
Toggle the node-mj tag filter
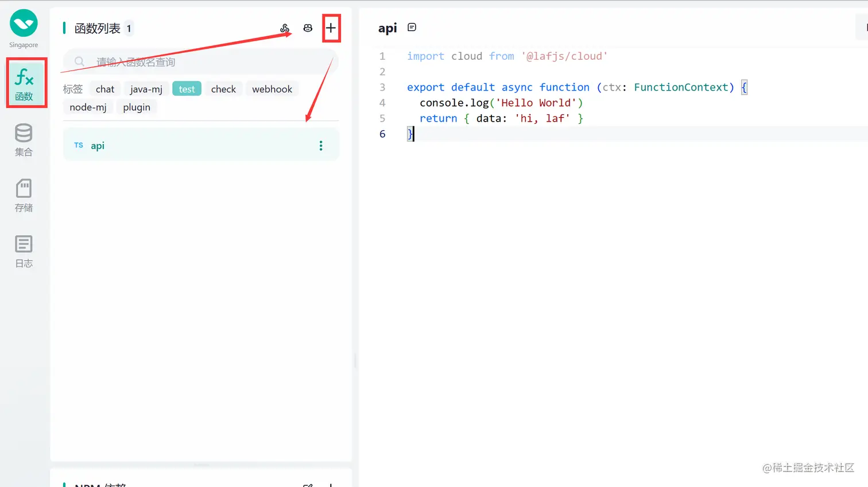(x=88, y=107)
